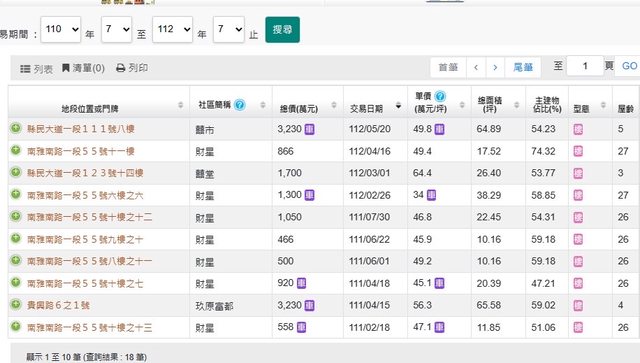Click the 列印 print option
The image size is (640, 363).
[132, 68]
